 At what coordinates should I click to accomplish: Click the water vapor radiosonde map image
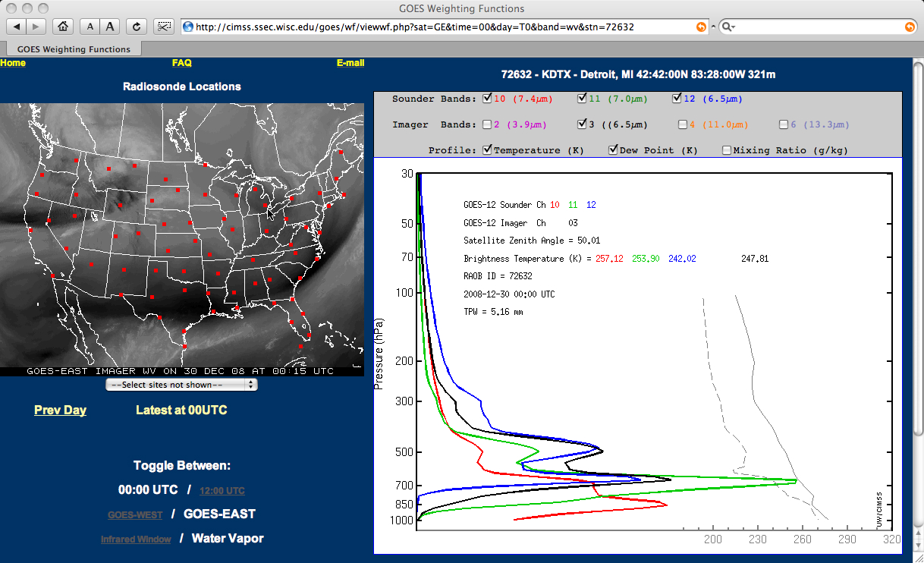coord(182,239)
